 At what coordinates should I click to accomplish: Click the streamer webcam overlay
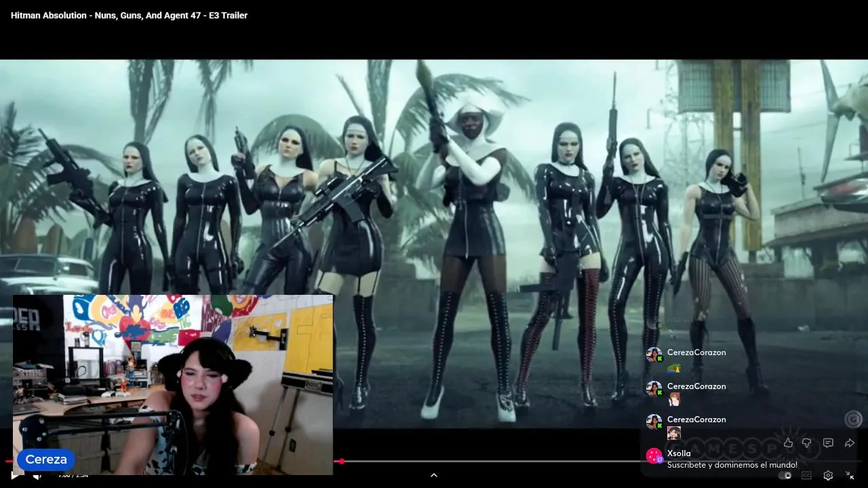[173, 384]
